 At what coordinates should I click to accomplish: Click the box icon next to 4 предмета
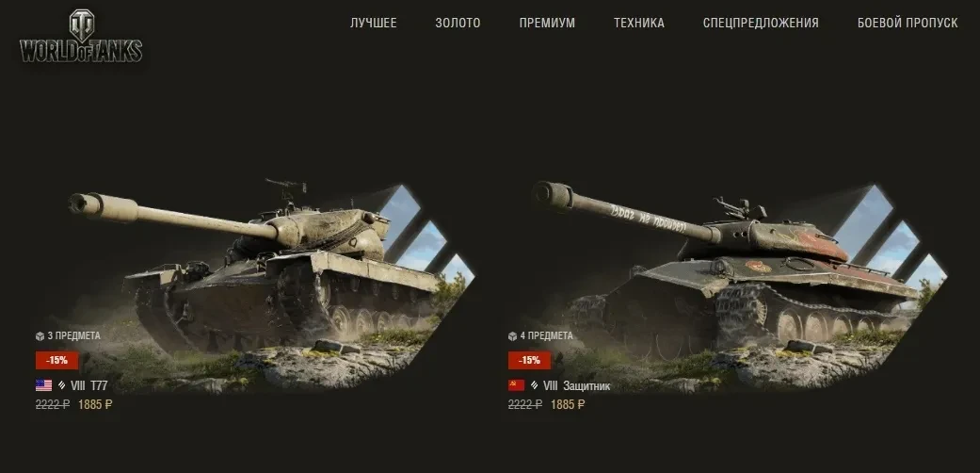point(512,336)
